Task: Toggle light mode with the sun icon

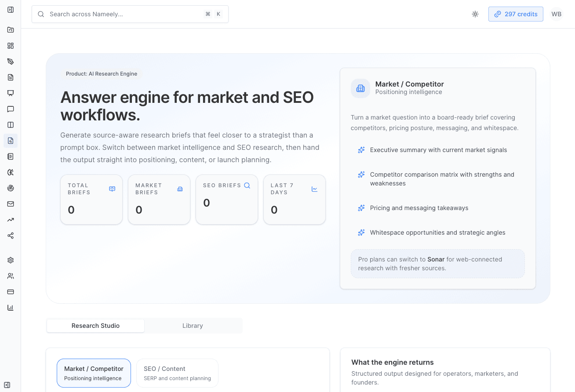Action: pos(475,14)
